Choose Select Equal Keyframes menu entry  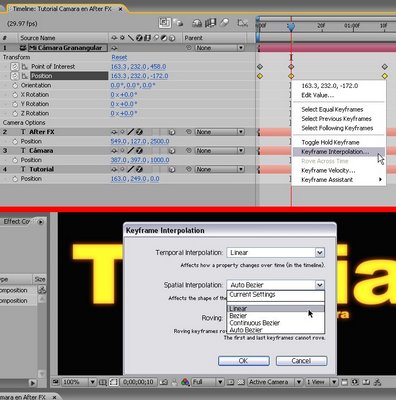[338, 109]
